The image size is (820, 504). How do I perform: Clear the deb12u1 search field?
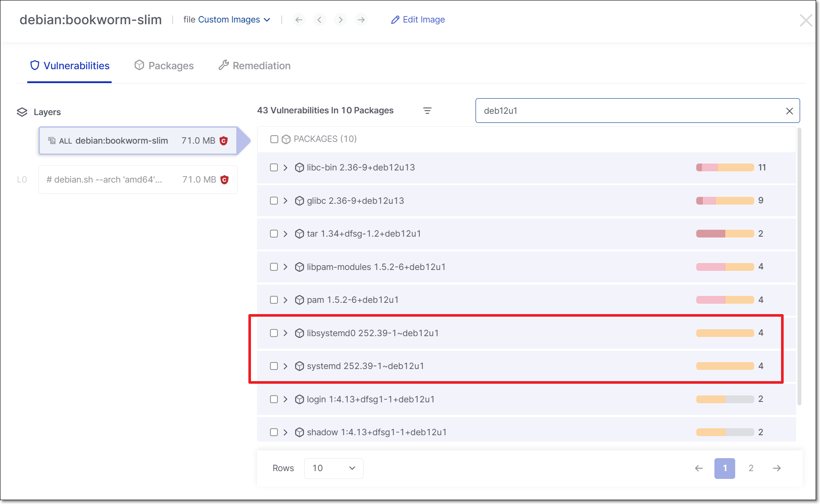click(789, 111)
